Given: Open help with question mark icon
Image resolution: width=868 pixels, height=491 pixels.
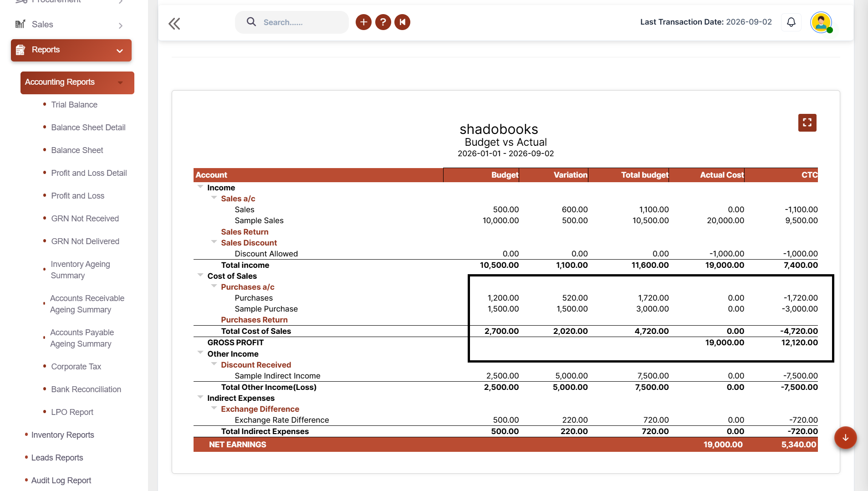Looking at the screenshot, I should [x=383, y=22].
